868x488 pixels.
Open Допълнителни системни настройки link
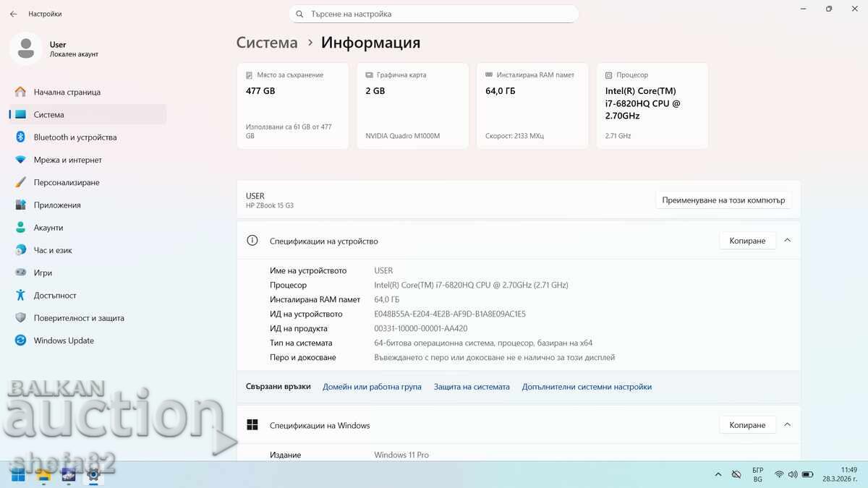587,387
